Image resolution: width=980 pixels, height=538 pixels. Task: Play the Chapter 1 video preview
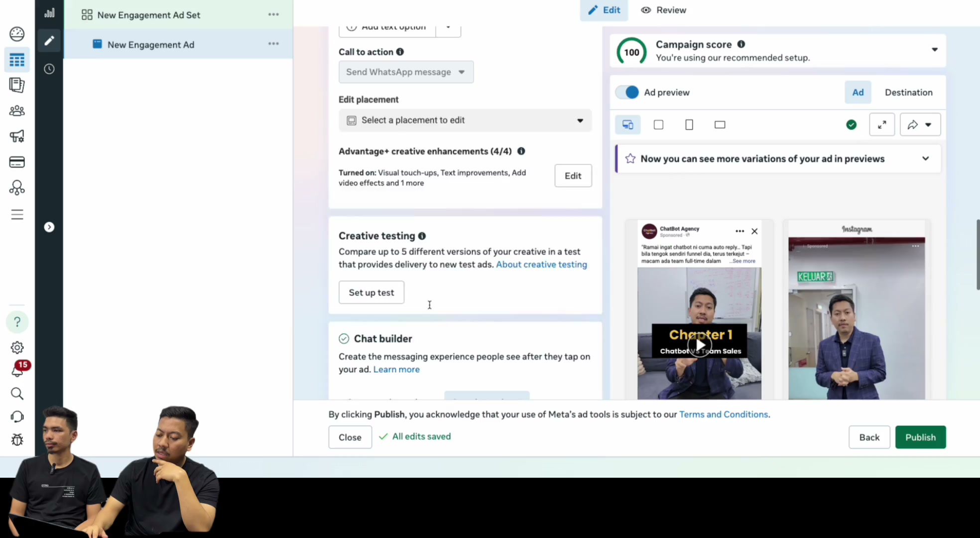coord(700,345)
